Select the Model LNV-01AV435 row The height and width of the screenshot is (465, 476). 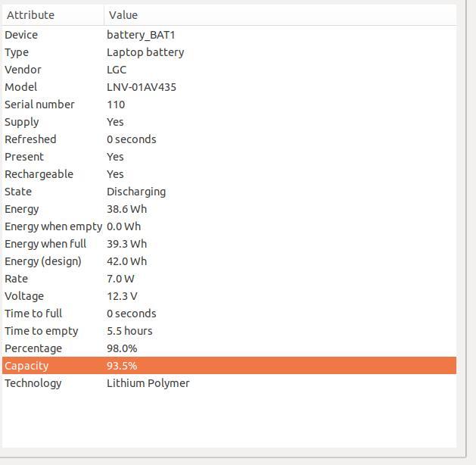229,87
